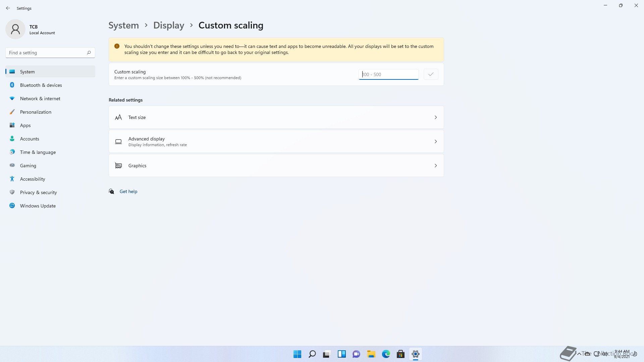Screen dimensions: 644x362
Task: Focus the custom scaling 100 - 500 field
Action: pos(388,74)
